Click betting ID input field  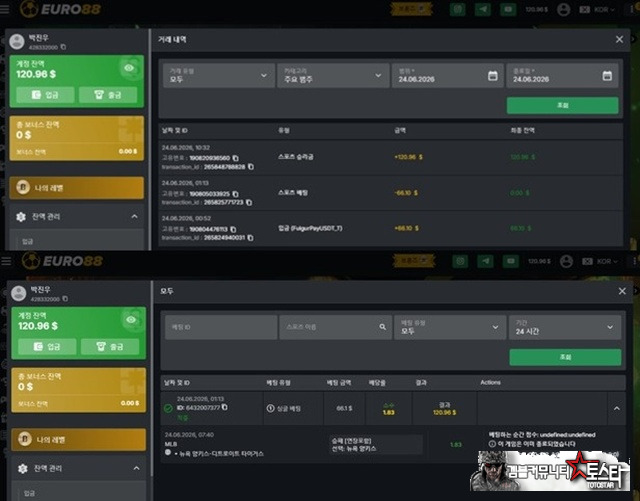[x=221, y=327]
